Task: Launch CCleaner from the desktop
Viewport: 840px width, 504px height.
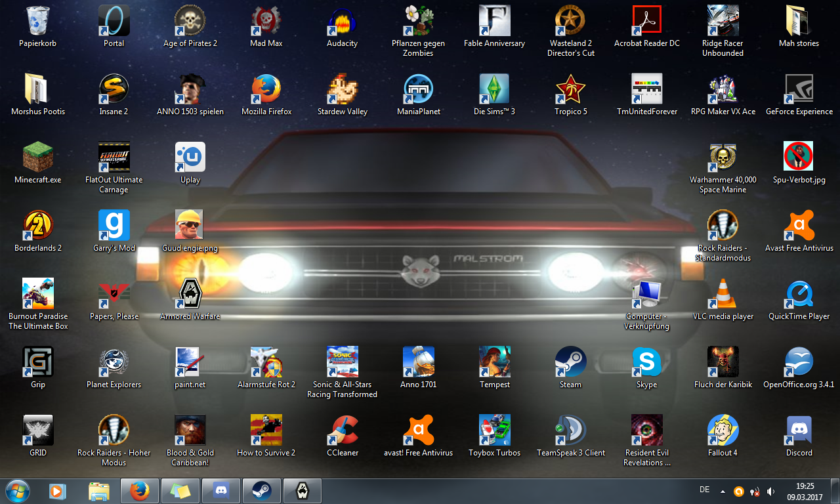Action: (343, 430)
